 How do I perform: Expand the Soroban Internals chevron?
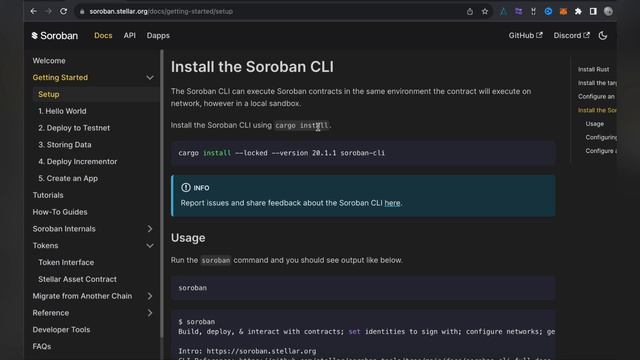click(x=150, y=229)
